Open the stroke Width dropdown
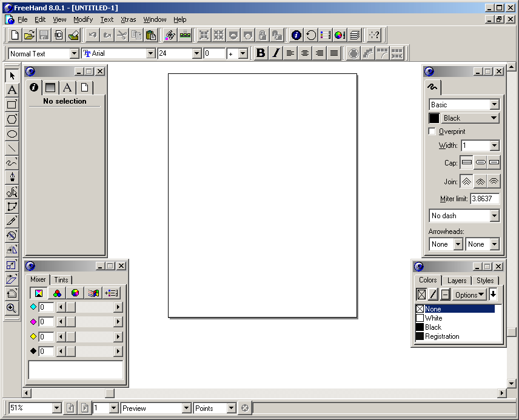This screenshot has height=420, width=519. (494, 145)
